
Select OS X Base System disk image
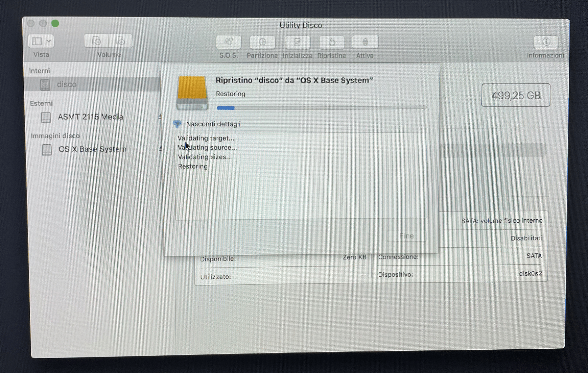tap(93, 149)
